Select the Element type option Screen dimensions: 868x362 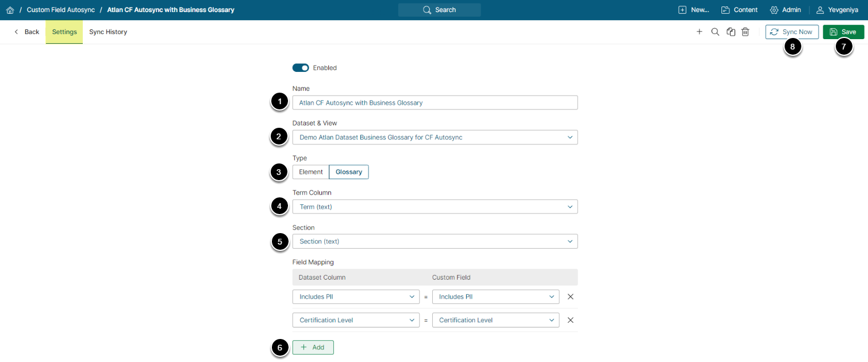[x=311, y=172]
